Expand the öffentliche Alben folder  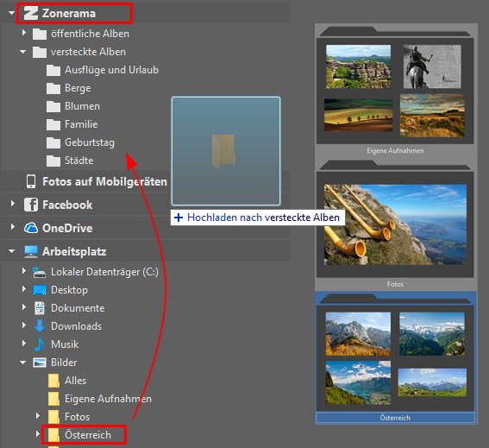[x=24, y=33]
